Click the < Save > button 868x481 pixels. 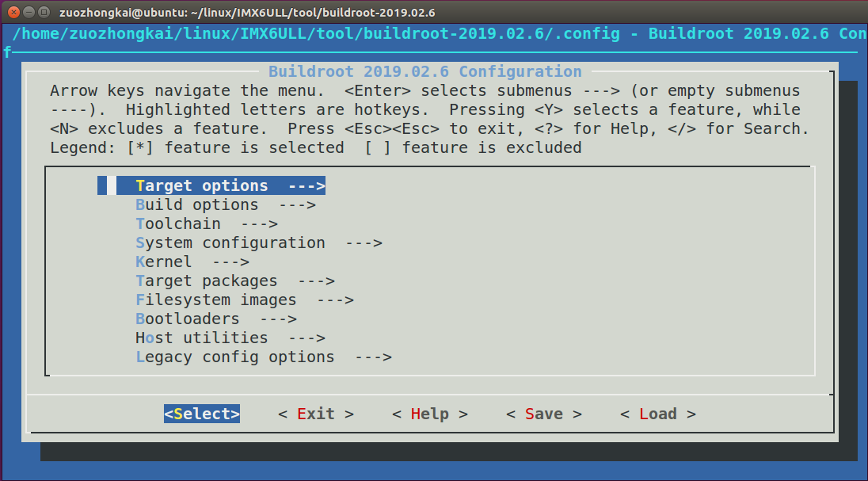544,414
